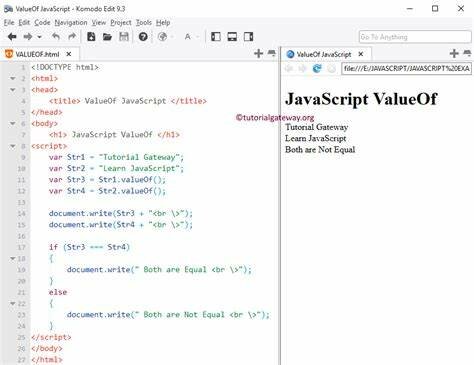Click the Str2 "Learn JavaScript" line
Viewport: 474px width, 365px height.
click(x=116, y=168)
